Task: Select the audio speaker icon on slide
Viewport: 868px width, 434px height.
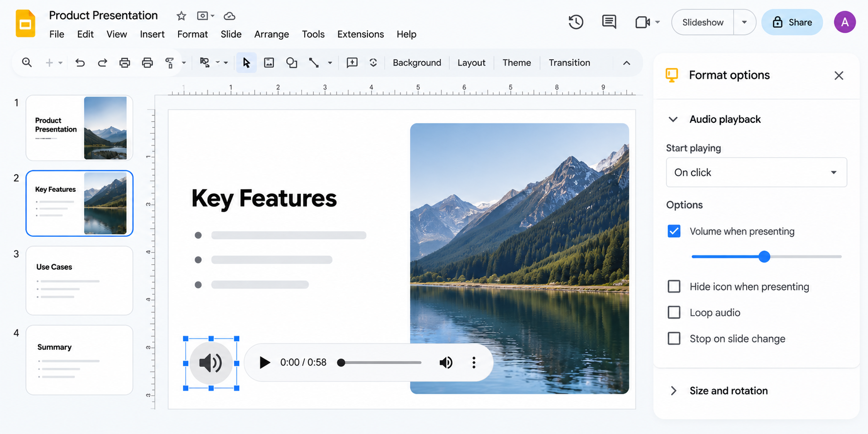Action: pyautogui.click(x=211, y=363)
